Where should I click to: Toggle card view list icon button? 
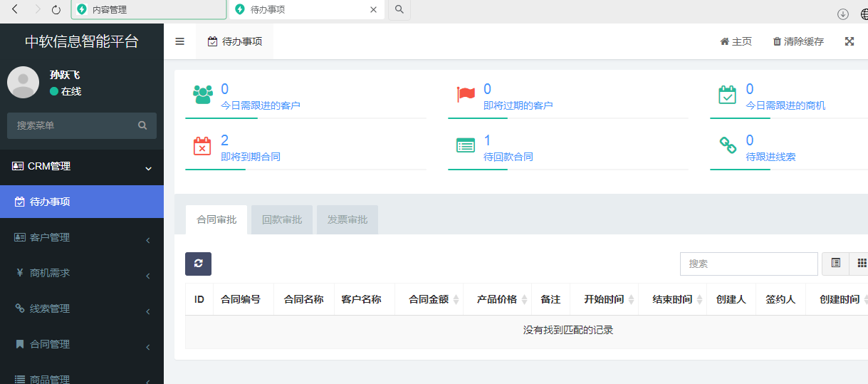[x=835, y=264]
